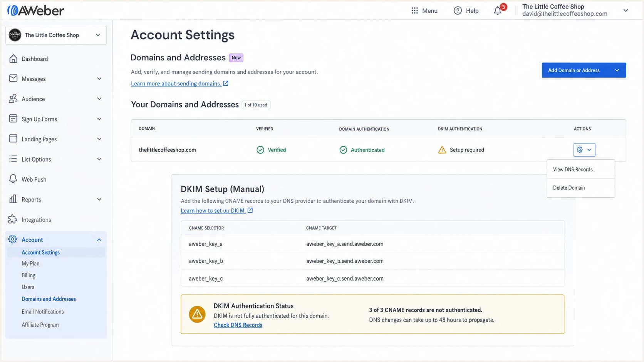Open Email Notifications settings
The height and width of the screenshot is (362, 644).
click(43, 312)
